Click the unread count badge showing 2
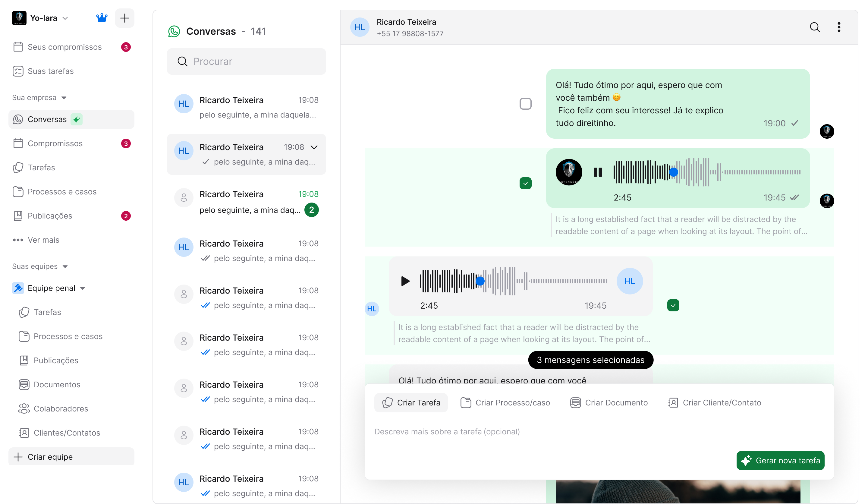 (312, 210)
